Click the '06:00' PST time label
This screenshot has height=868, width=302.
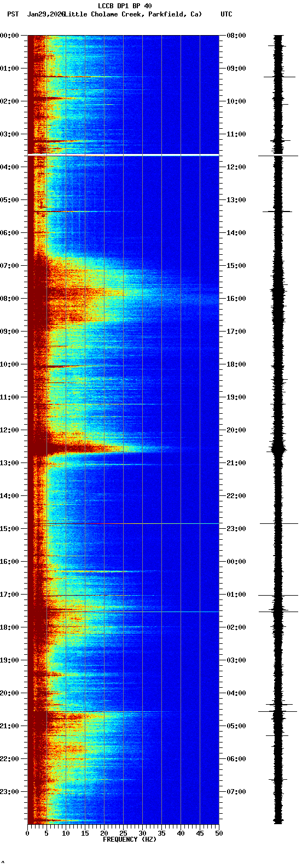coord(9,233)
